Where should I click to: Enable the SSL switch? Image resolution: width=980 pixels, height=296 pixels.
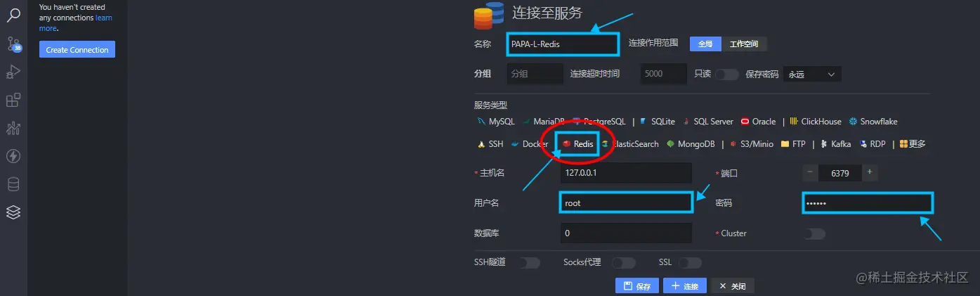[x=690, y=263]
